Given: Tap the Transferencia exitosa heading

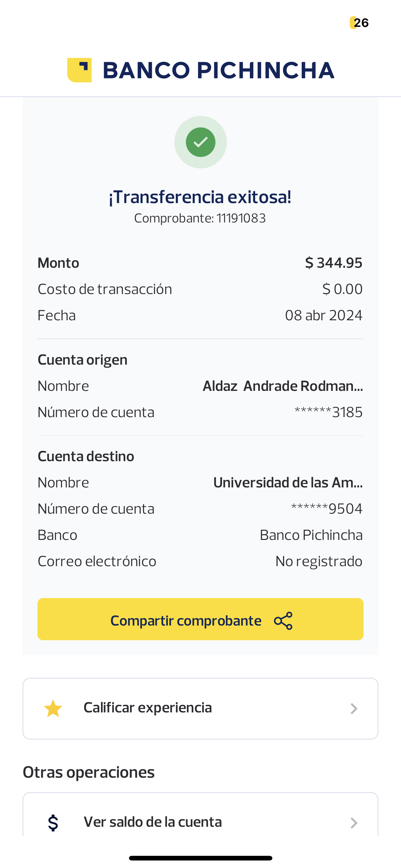Looking at the screenshot, I should (x=200, y=197).
